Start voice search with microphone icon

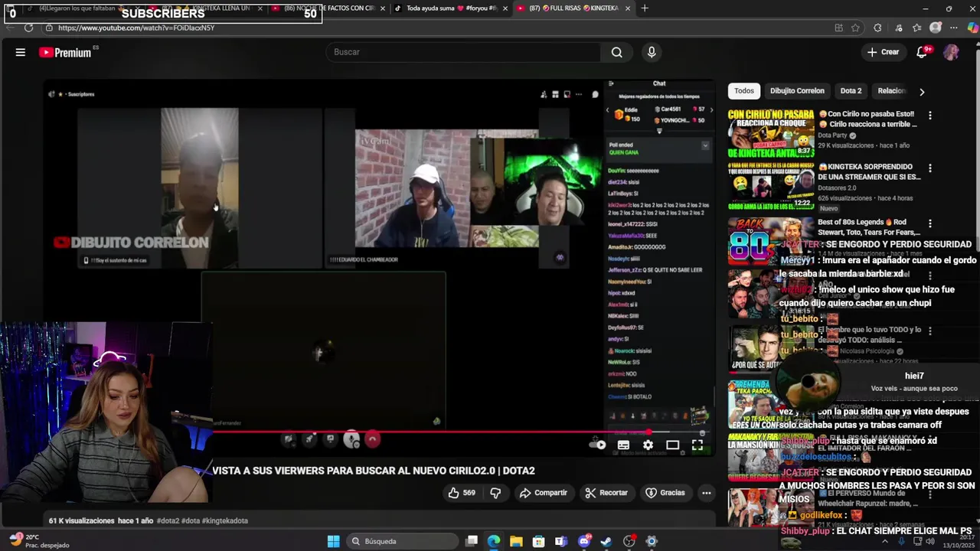(x=652, y=52)
